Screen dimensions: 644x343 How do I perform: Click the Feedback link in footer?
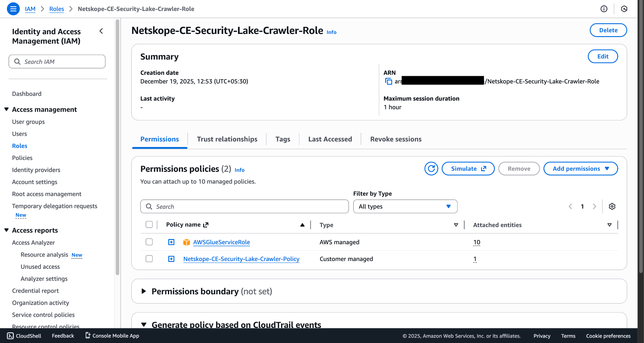click(x=63, y=336)
